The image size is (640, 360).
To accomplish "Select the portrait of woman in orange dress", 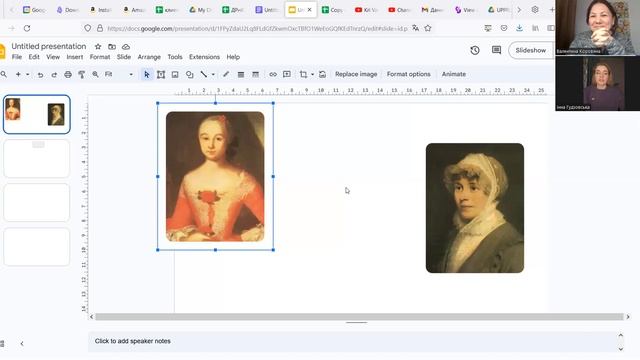I will [215, 176].
